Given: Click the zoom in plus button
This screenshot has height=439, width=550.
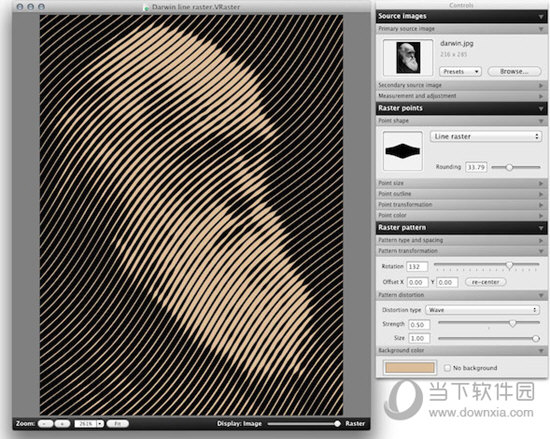Looking at the screenshot, I should [62, 424].
